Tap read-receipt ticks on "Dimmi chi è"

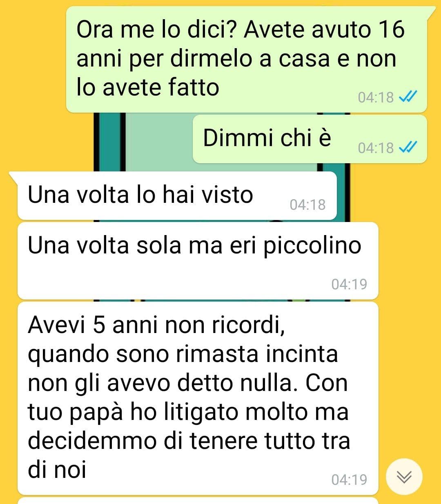point(408,147)
